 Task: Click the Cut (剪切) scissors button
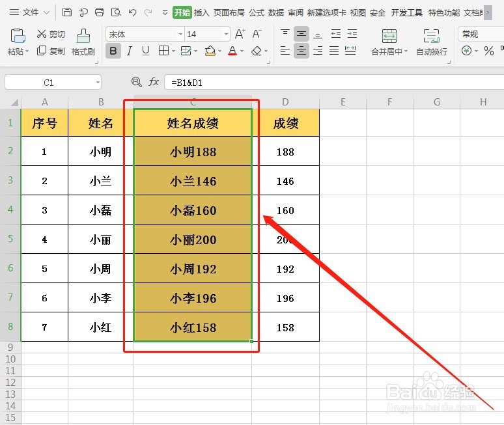point(51,34)
